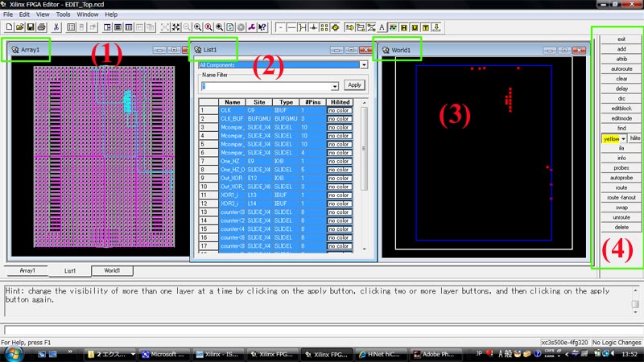644x362 pixels.
Task: Open the Tools menu
Action: [x=63, y=14]
